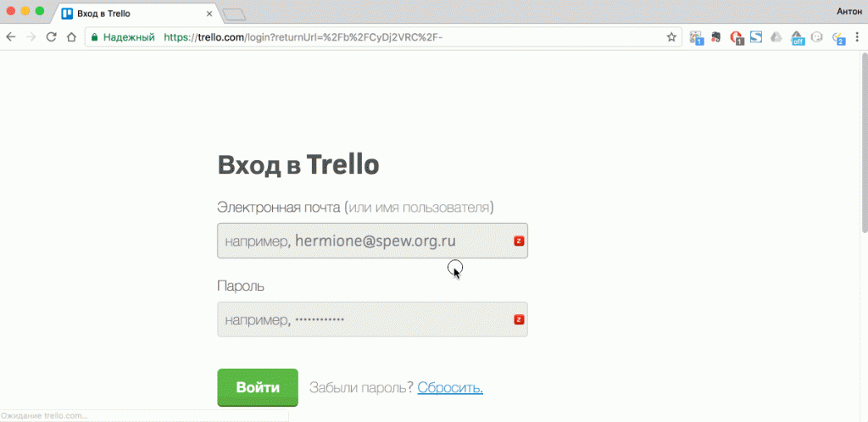The image size is (868, 422).
Task: Open the blue S extension icon
Action: [x=756, y=37]
